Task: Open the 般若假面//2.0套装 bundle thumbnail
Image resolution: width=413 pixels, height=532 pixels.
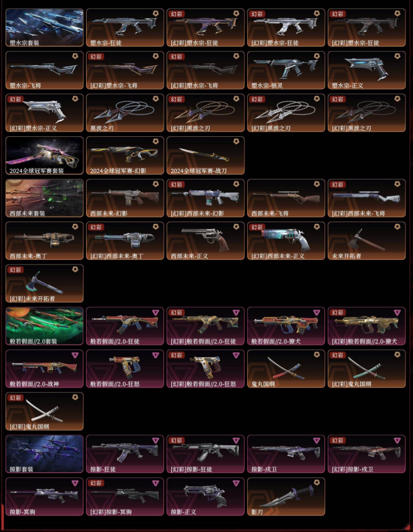Action: (x=44, y=326)
